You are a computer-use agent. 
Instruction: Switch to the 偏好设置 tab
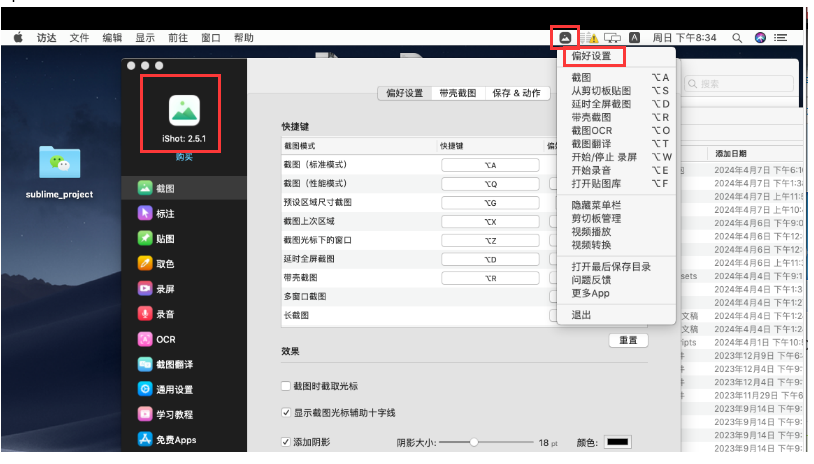tap(404, 93)
